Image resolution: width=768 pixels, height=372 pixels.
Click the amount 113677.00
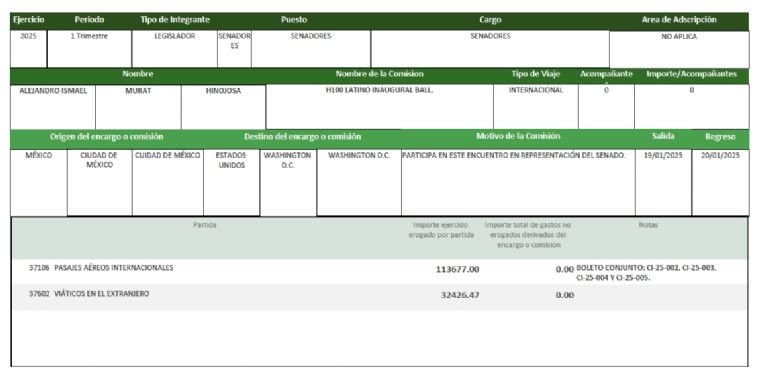pyautogui.click(x=457, y=269)
